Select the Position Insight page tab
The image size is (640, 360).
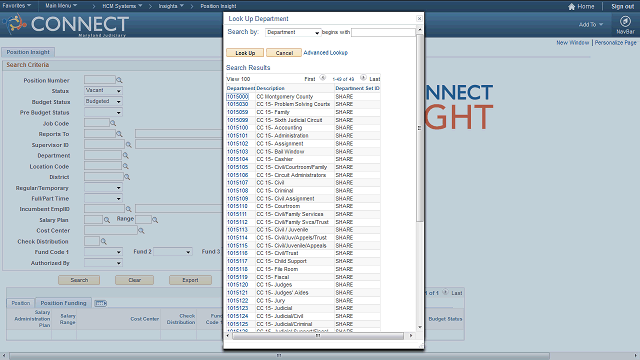tap(28, 52)
